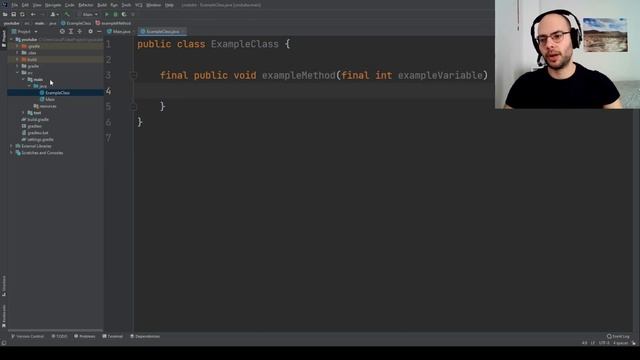Screen dimensions: 640x360
Task: Click the Open folder toolbar icon
Action: pos(5,14)
